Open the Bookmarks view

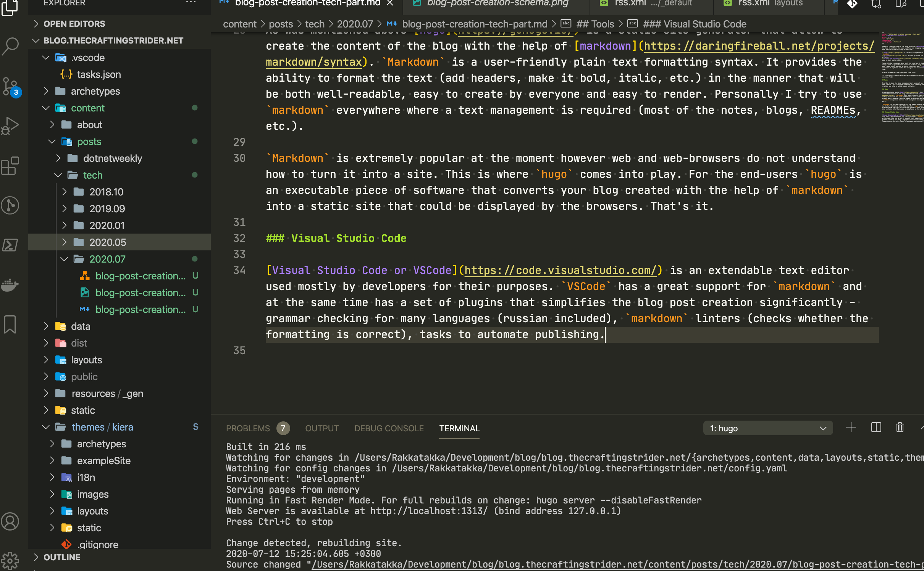10,324
